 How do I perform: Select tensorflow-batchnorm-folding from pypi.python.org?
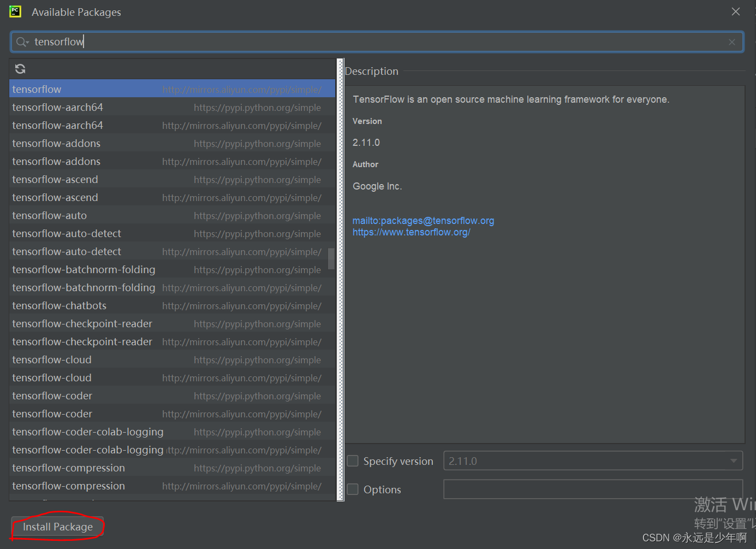(172, 269)
